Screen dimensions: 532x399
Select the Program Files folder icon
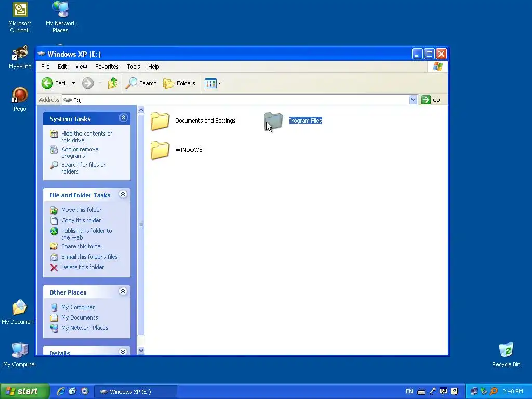[273, 121]
